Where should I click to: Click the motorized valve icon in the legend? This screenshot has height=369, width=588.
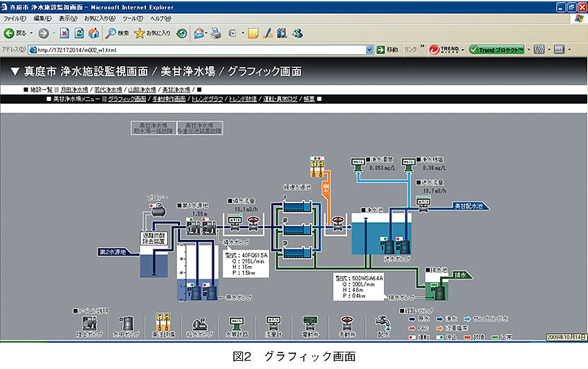(310, 323)
